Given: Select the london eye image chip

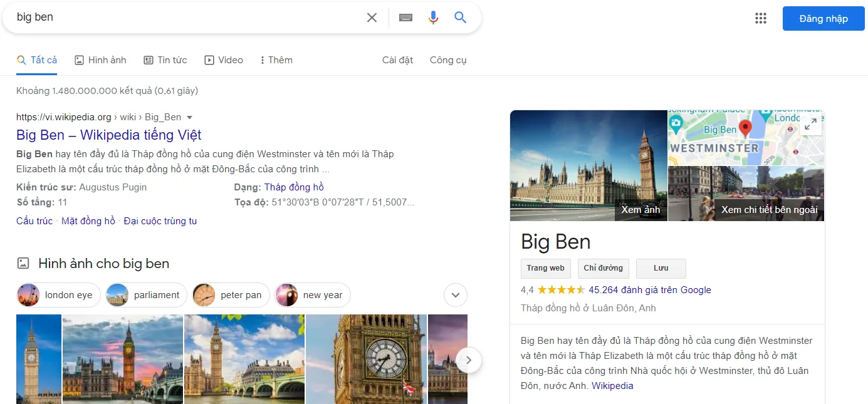Looking at the screenshot, I should (x=58, y=295).
